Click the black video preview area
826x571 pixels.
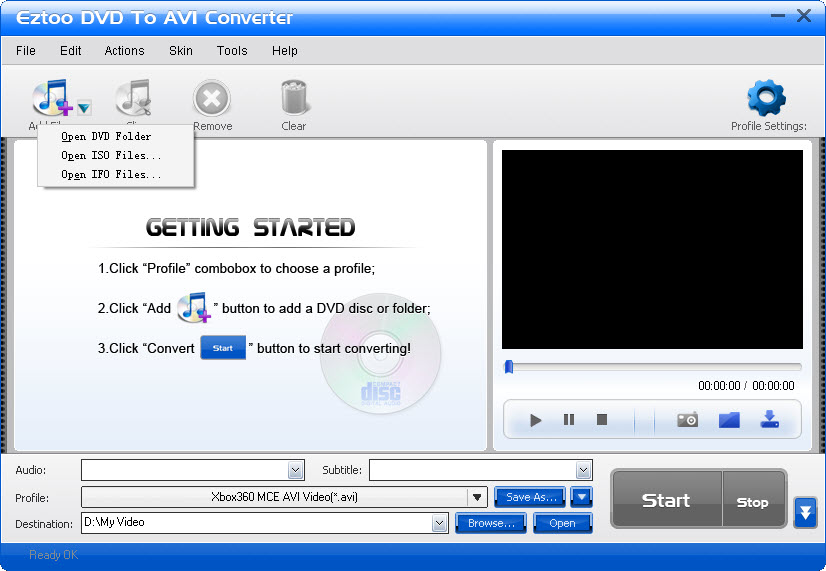(x=652, y=249)
